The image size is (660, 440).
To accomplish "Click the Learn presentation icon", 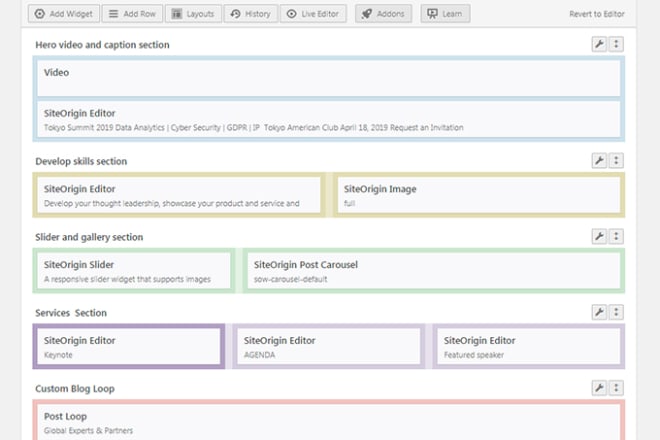I will coord(432,14).
